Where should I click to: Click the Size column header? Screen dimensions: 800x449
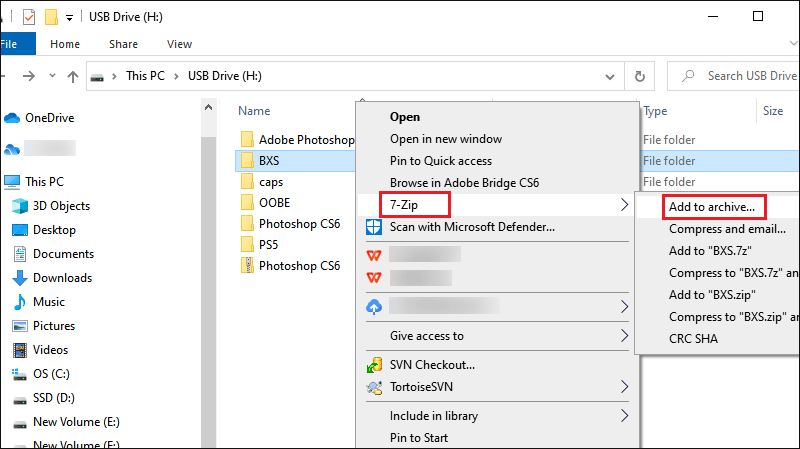tap(773, 111)
